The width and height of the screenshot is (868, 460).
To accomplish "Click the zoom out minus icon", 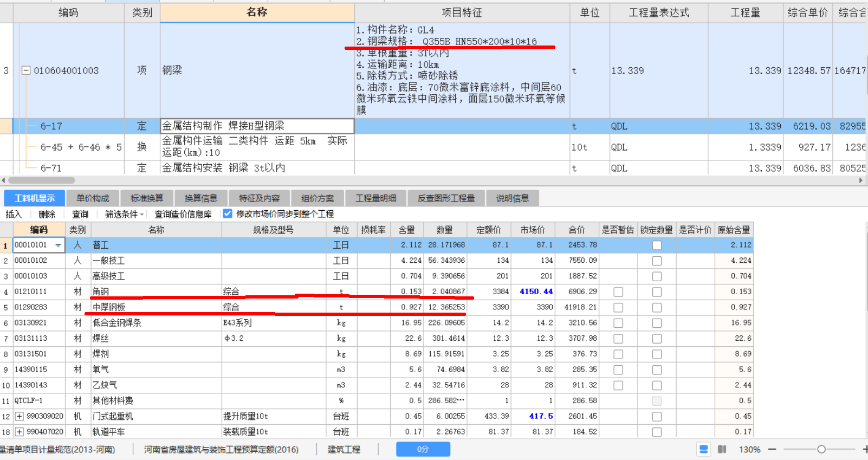I will [x=772, y=449].
